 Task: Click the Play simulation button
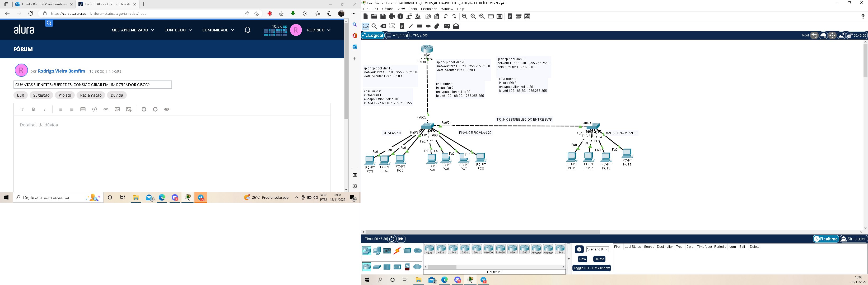pos(401,239)
